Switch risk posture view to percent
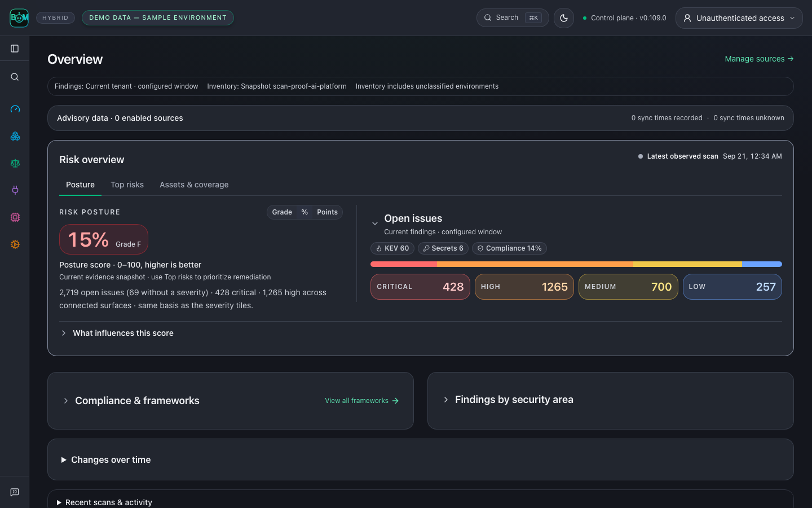Screen dimensions: 812x508 pos(304,212)
